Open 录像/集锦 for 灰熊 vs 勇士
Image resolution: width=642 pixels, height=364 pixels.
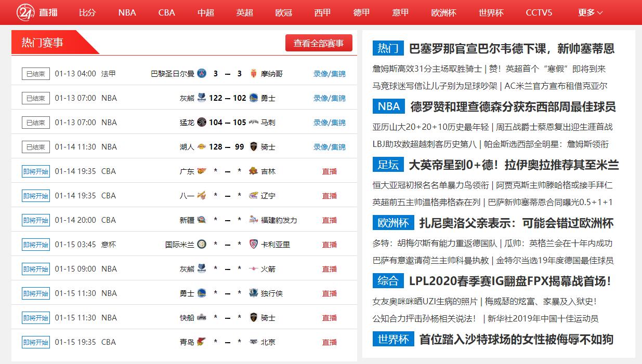tap(330, 98)
